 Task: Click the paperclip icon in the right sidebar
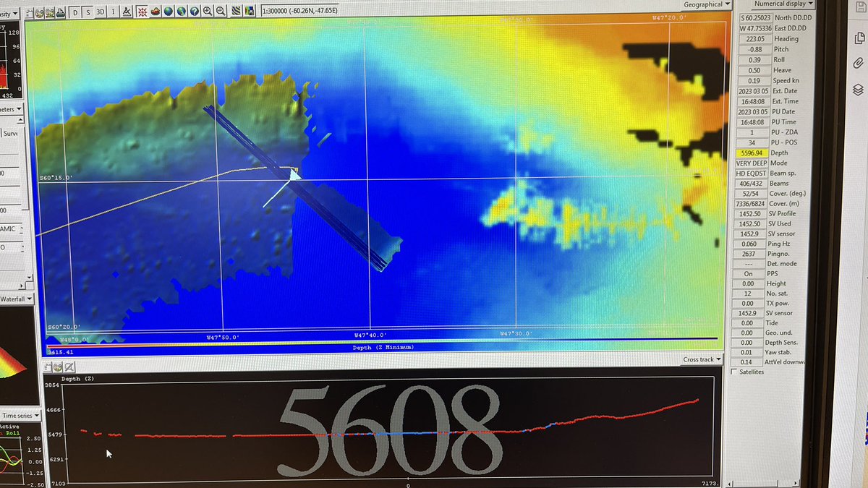(859, 62)
